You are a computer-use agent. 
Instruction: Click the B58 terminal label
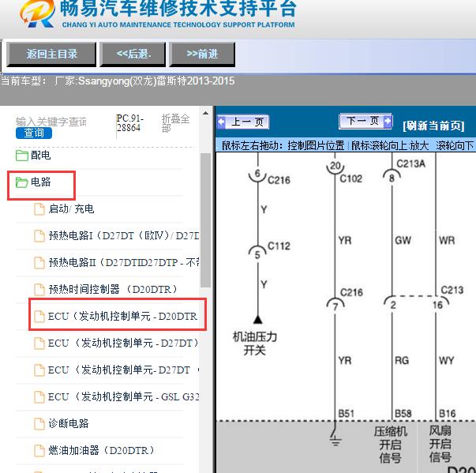pos(403,414)
